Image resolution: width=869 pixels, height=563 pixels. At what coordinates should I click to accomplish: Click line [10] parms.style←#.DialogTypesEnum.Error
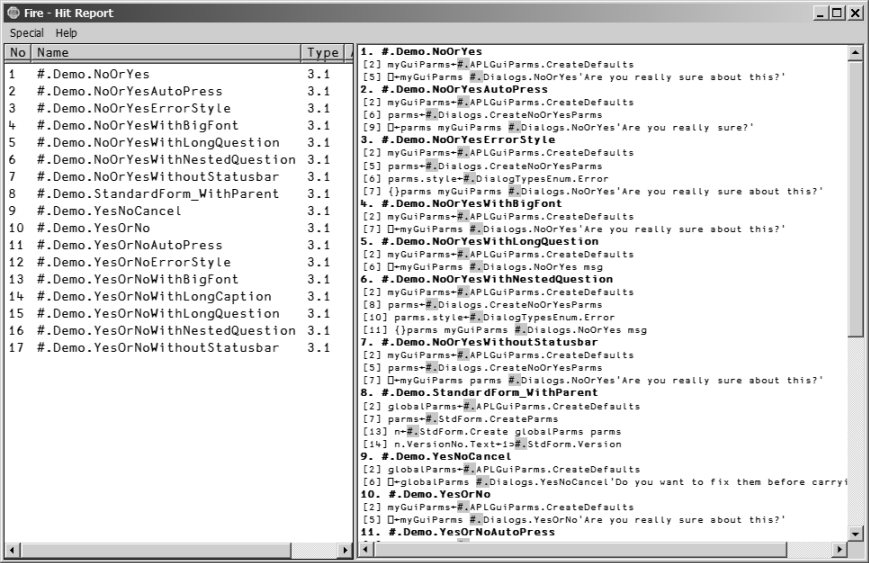(489, 318)
